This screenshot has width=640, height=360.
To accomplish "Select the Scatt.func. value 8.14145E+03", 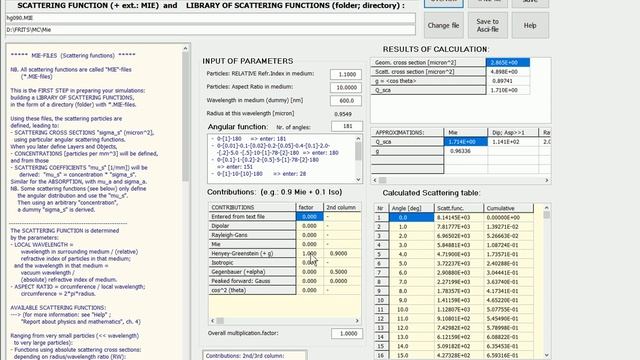I will tap(459, 218).
